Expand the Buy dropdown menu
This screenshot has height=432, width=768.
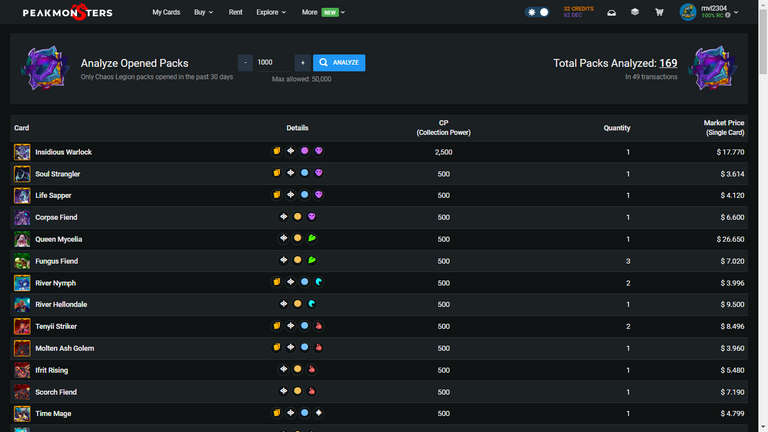coord(203,12)
